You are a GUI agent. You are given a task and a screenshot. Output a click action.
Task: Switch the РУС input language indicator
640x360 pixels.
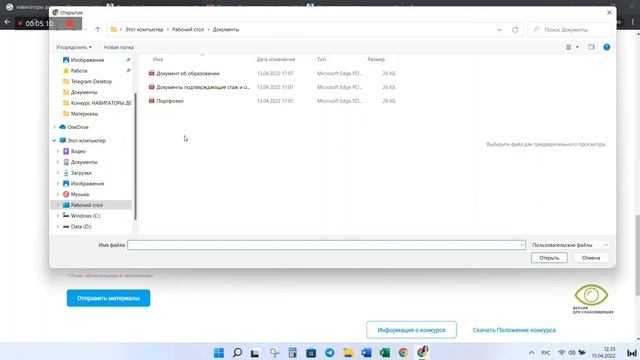pyautogui.click(x=546, y=353)
